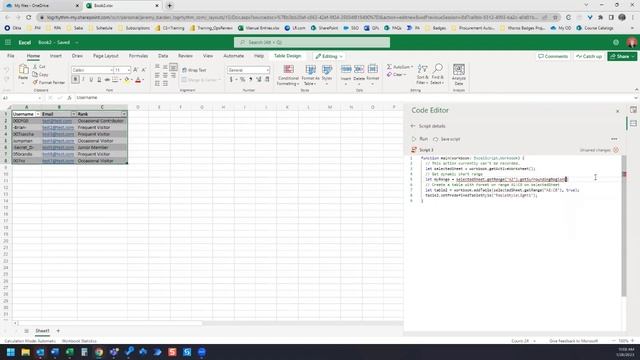
Task: Click the Search box in title bar
Action: pos(312,42)
